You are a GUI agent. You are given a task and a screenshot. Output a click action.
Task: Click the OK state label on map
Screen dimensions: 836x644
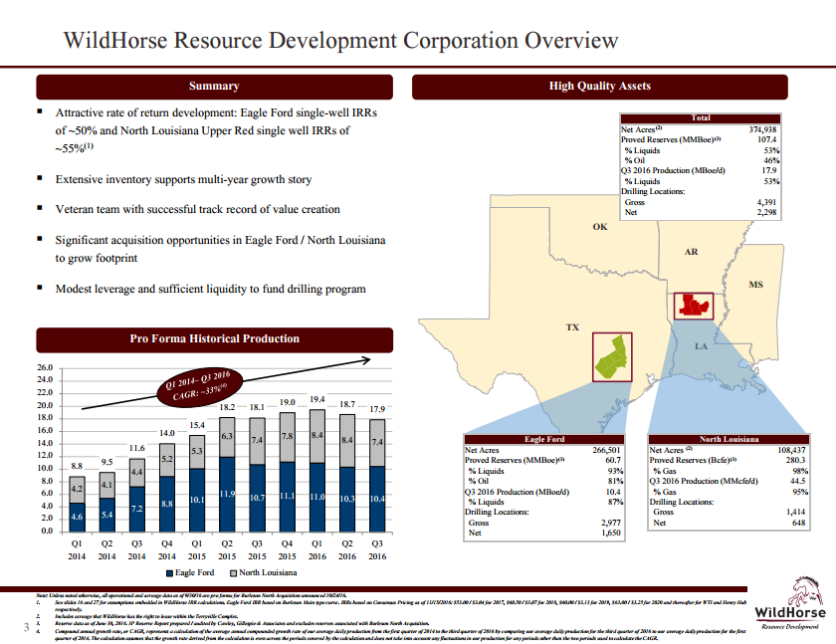[x=600, y=227]
